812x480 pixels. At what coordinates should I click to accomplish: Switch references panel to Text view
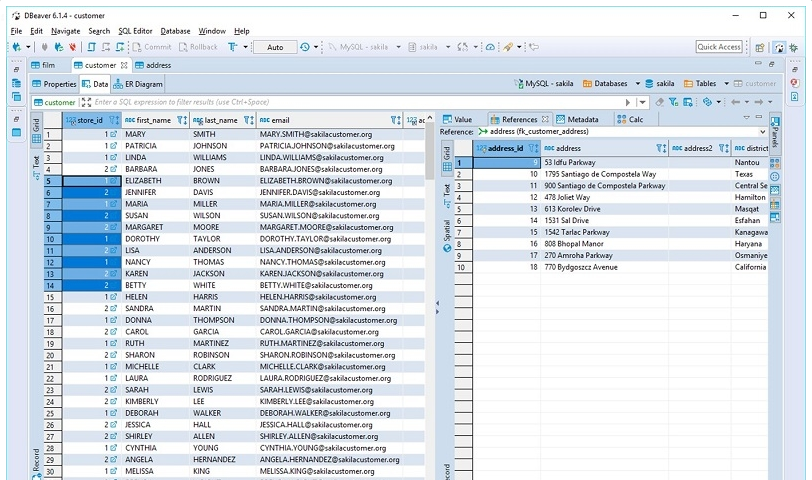click(x=447, y=196)
